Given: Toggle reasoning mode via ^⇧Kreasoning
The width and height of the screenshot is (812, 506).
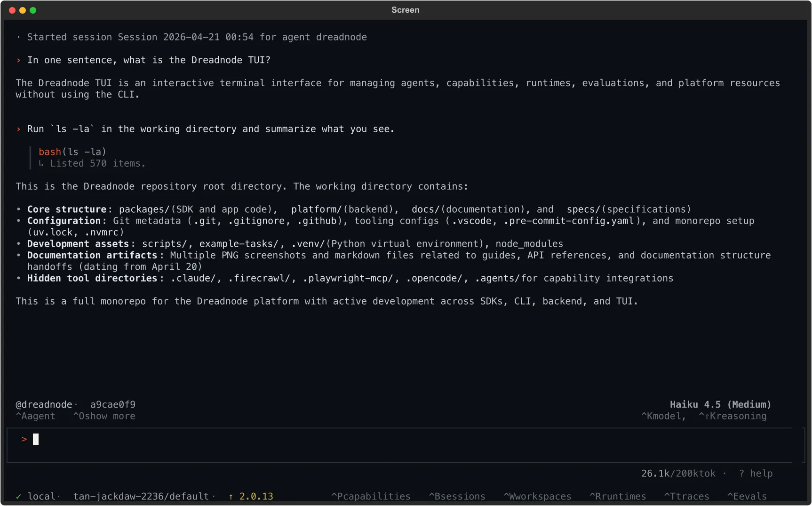Looking at the screenshot, I should tap(732, 416).
